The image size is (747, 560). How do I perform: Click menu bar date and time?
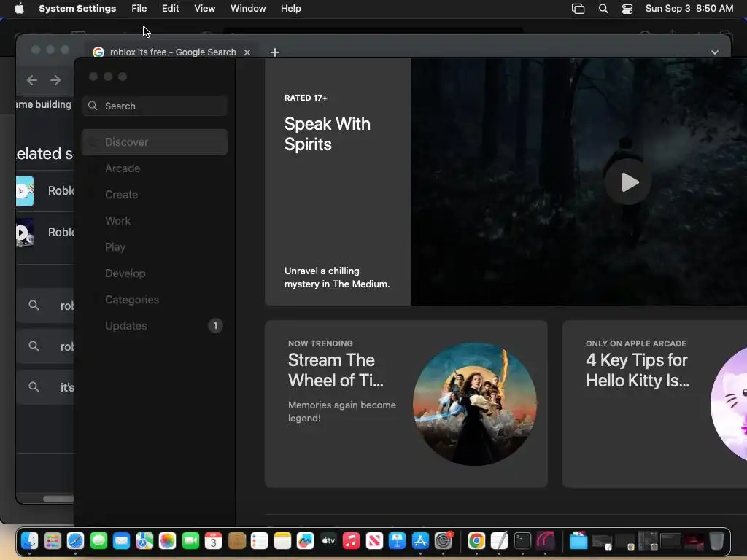(x=689, y=9)
